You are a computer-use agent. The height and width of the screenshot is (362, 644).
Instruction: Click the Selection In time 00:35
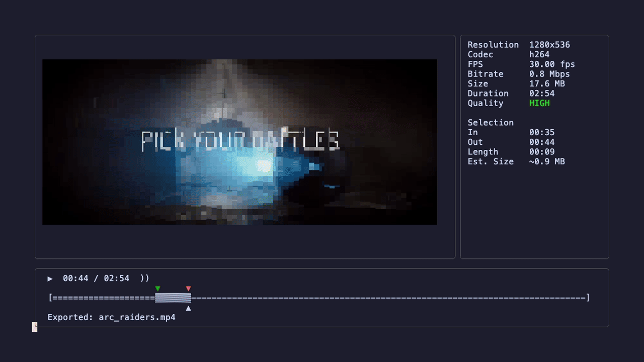tap(541, 132)
